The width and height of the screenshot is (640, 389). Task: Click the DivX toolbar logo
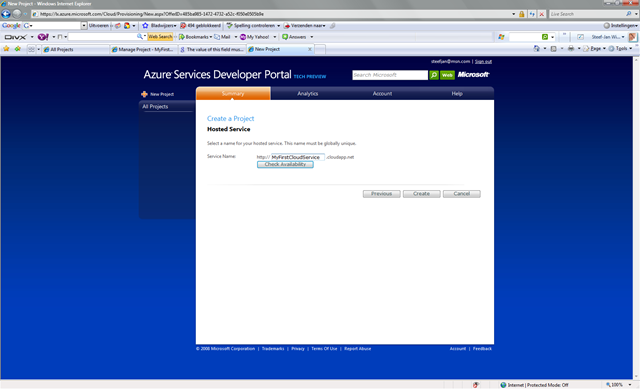click(x=16, y=37)
